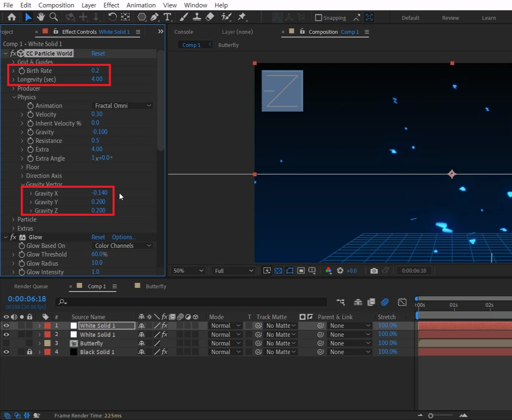Expand the Producer group
This screenshot has height=420, width=512.
[14, 89]
